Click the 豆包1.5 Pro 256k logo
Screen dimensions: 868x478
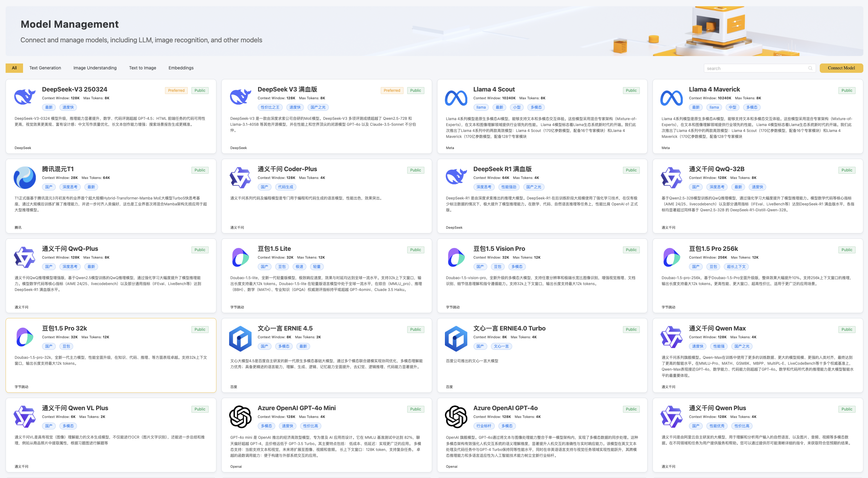pyautogui.click(x=672, y=257)
